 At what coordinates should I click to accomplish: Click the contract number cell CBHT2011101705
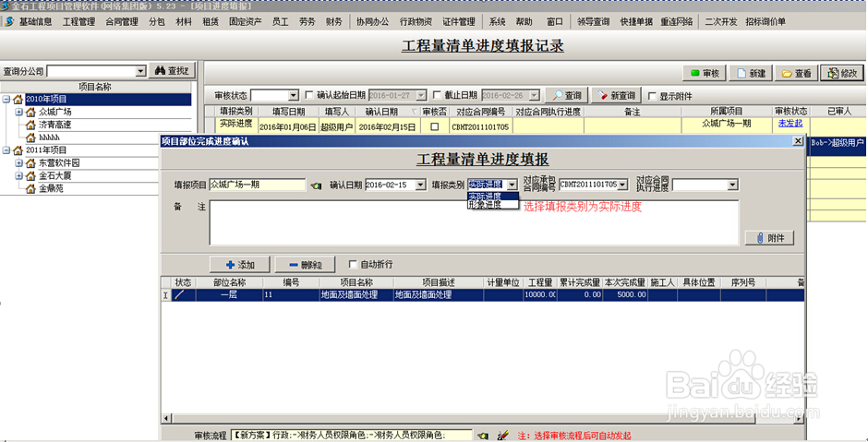click(480, 126)
